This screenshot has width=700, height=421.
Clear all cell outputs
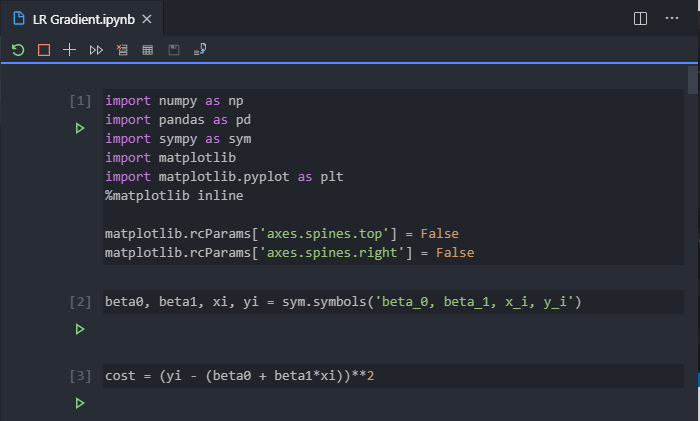point(122,49)
